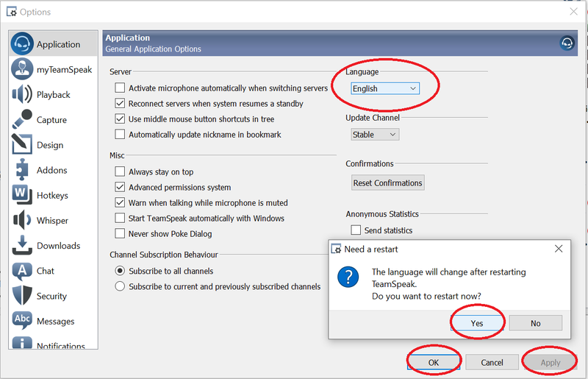Disable Advanced permissions system checkbox
The image size is (588, 379).
tap(120, 187)
